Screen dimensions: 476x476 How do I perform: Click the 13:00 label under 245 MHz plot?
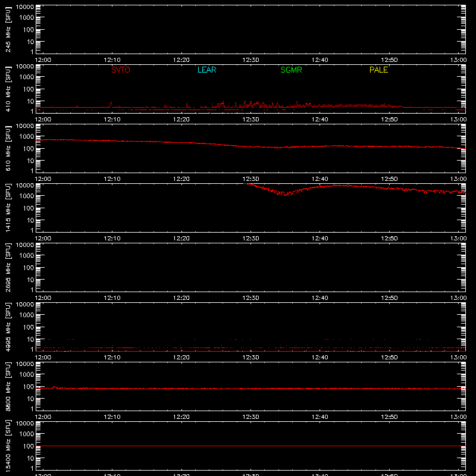458,60
